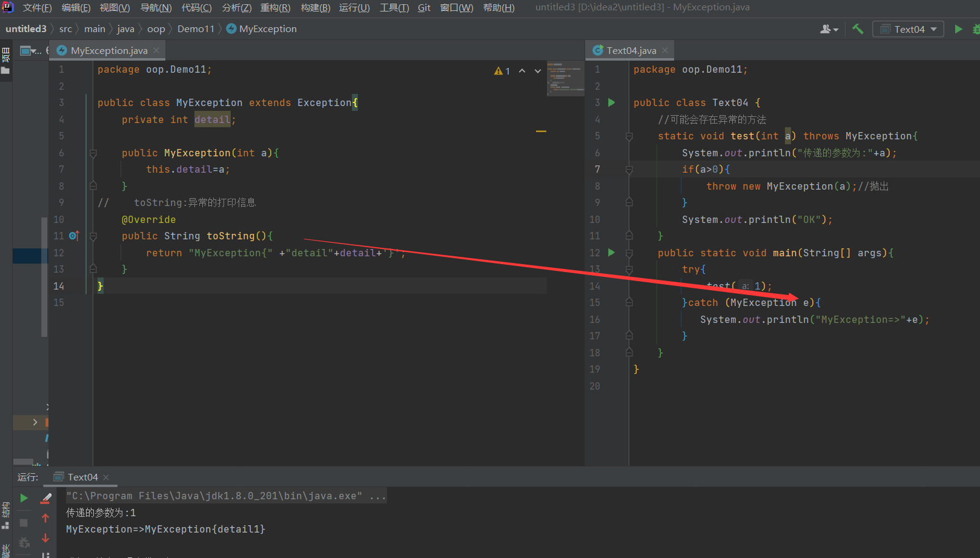Collapse the test method fold at line 5

coord(629,136)
